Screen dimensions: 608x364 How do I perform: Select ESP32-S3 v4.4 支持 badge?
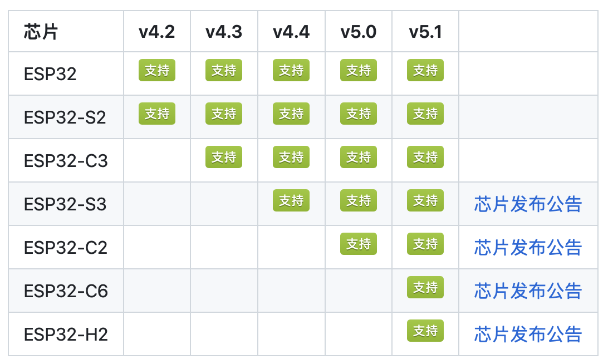(291, 200)
